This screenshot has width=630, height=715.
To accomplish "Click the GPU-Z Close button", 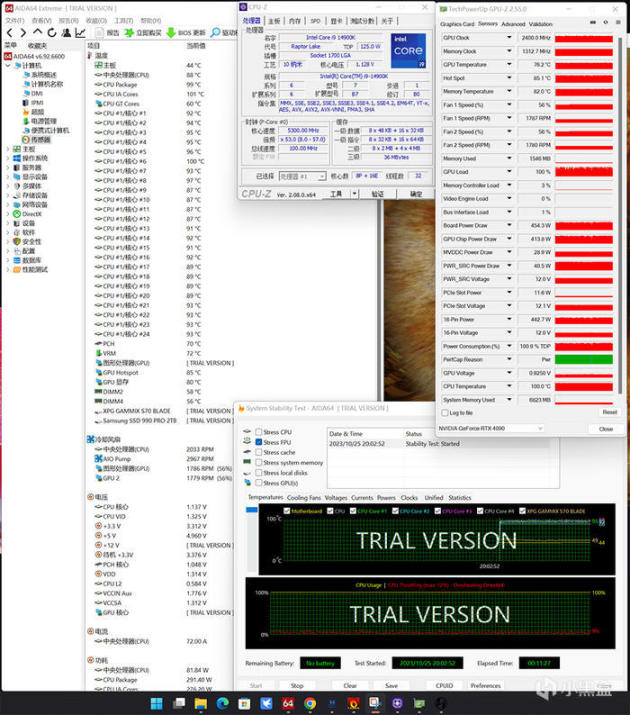I will click(x=606, y=429).
